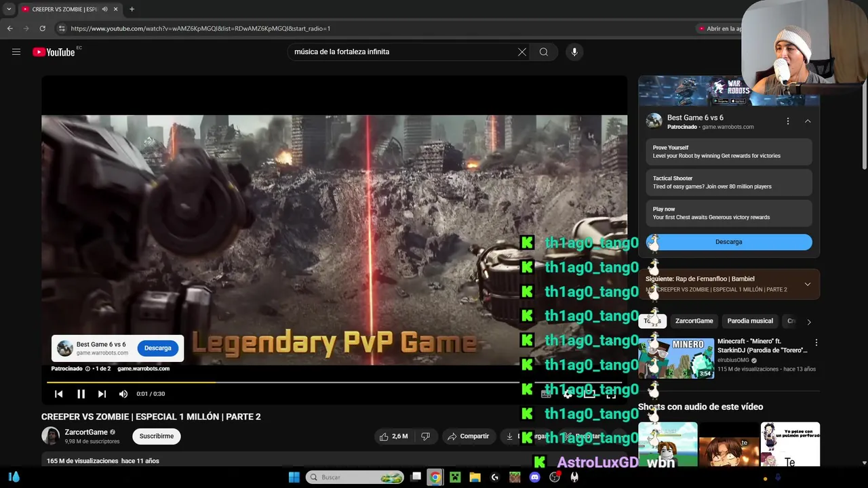868x488 pixels.
Task: Clear the search box text
Action: [522, 52]
